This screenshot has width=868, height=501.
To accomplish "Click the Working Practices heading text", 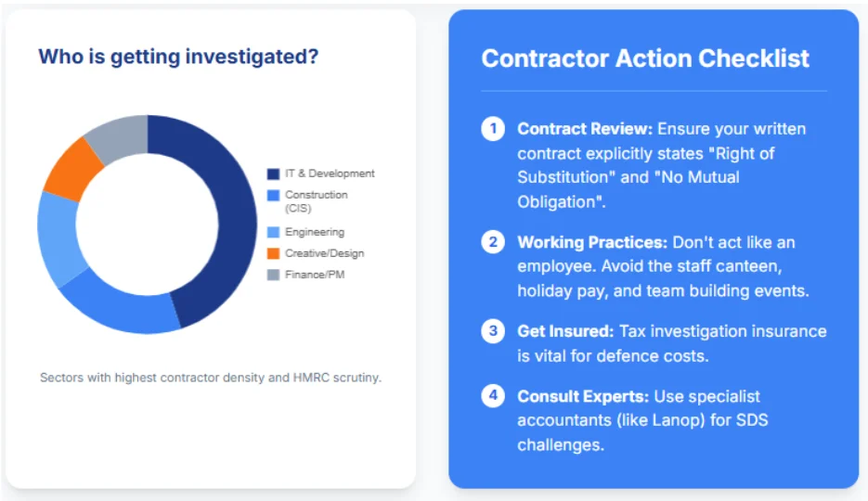I will pyautogui.click(x=591, y=242).
